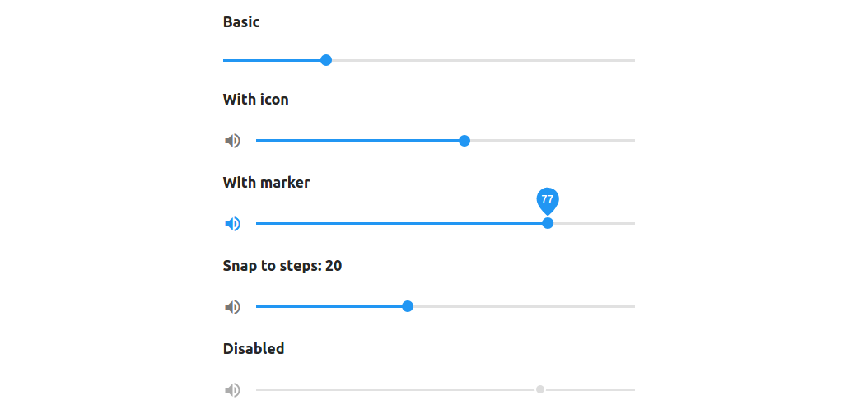Image resolution: width=868 pixels, height=419 pixels.
Task: Grab the With icon slider handle
Action: click(464, 141)
